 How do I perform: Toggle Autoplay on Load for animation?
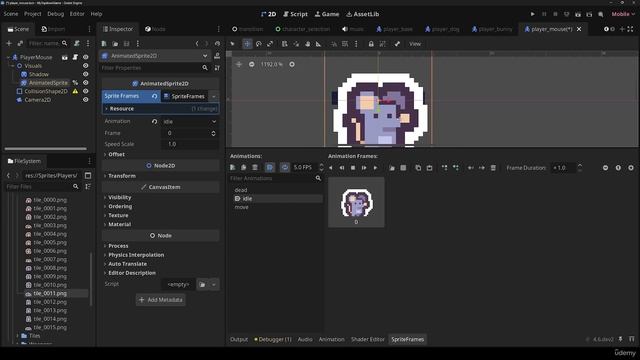point(270,168)
